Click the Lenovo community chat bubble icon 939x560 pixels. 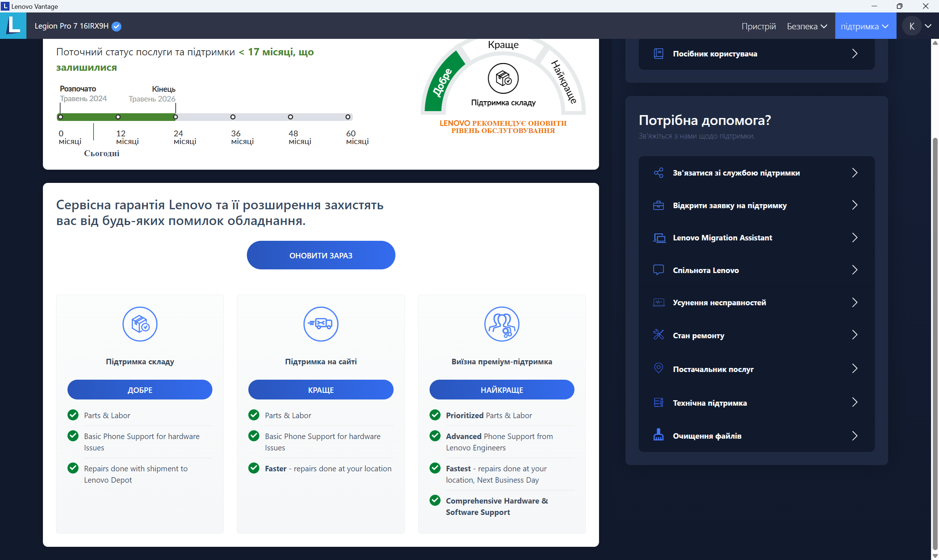click(658, 270)
